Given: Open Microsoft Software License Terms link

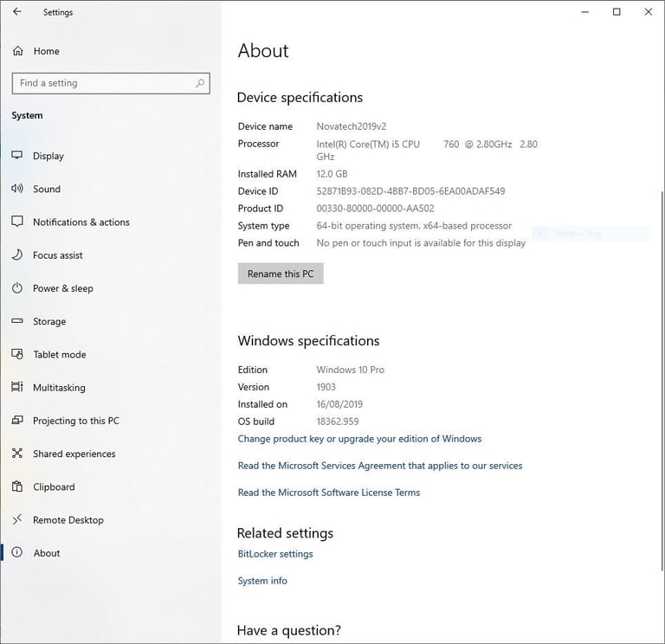Looking at the screenshot, I should (x=329, y=493).
